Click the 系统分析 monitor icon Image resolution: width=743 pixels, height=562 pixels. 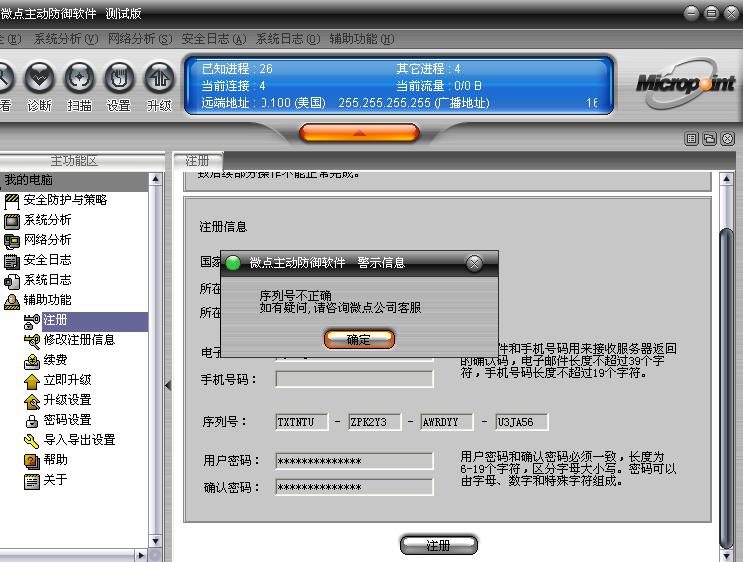coord(12,221)
